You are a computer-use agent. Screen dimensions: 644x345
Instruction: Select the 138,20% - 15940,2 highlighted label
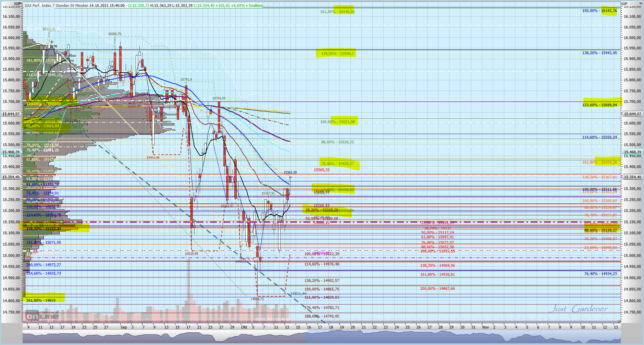coord(337,53)
